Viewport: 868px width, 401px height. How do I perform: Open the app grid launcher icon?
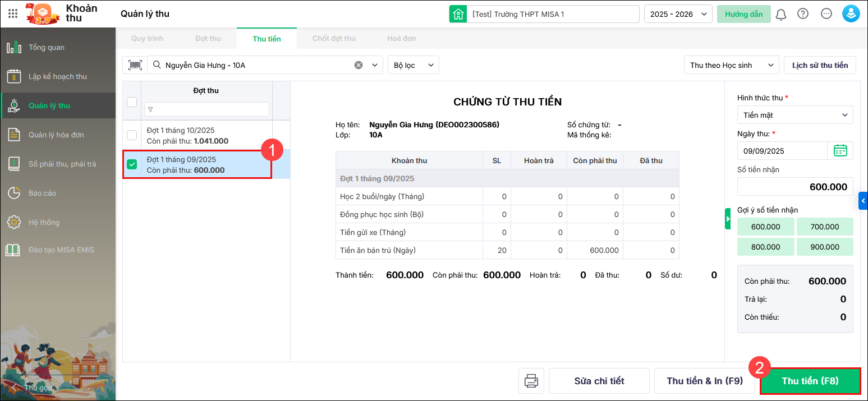[13, 14]
